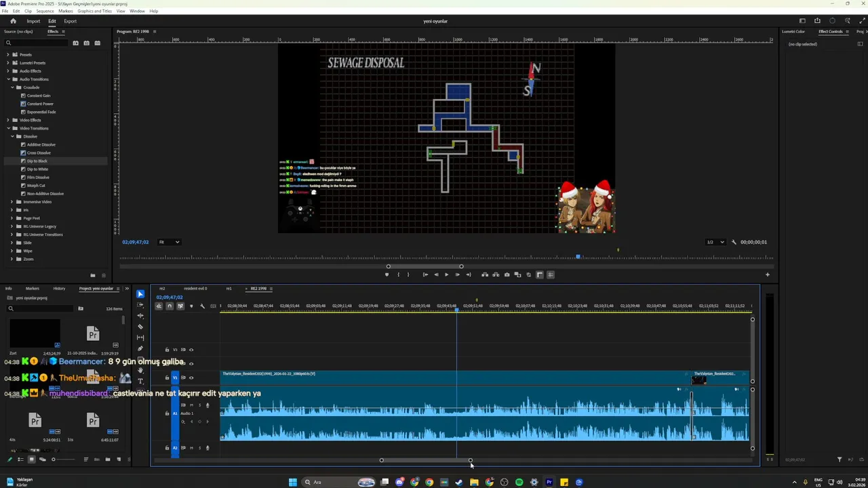Expand the Presets folder
This screenshot has width=868, height=488.
7,54
